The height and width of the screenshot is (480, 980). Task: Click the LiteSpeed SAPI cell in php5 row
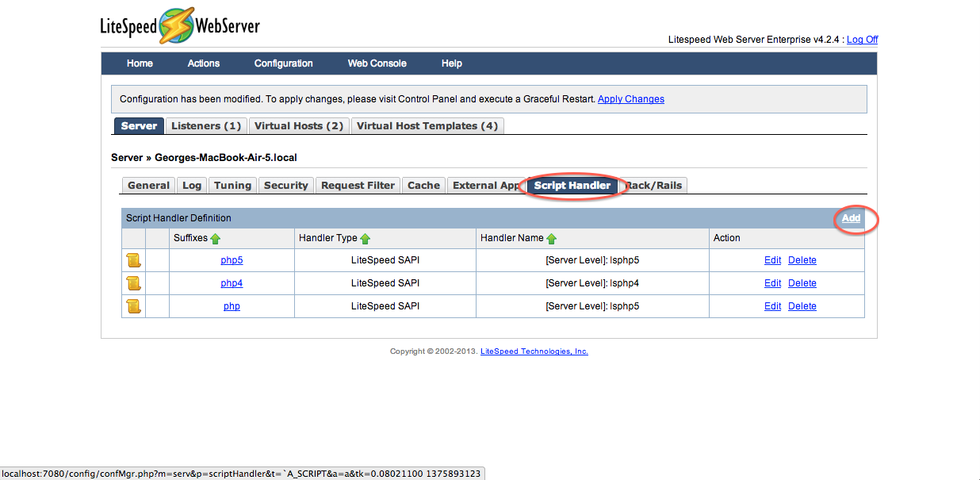pos(385,260)
